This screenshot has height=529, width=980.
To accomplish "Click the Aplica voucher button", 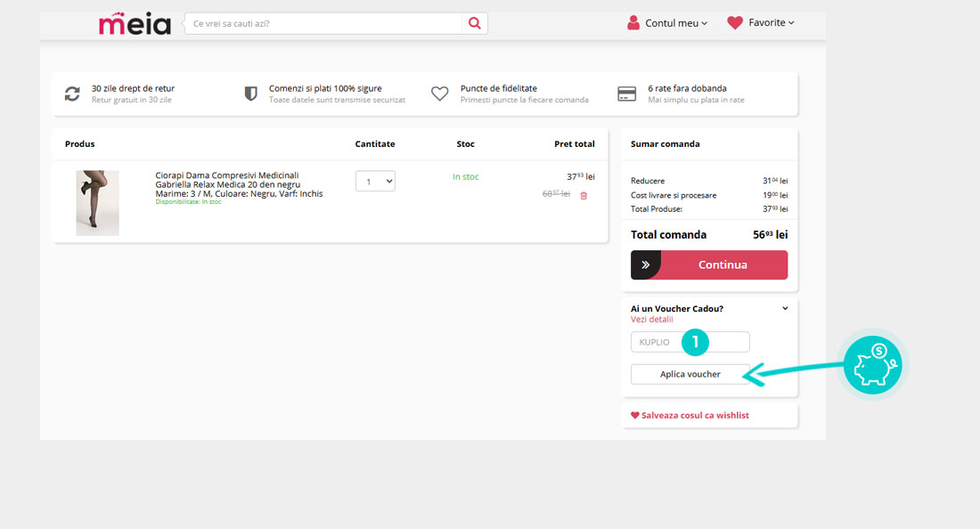I will click(x=690, y=374).
